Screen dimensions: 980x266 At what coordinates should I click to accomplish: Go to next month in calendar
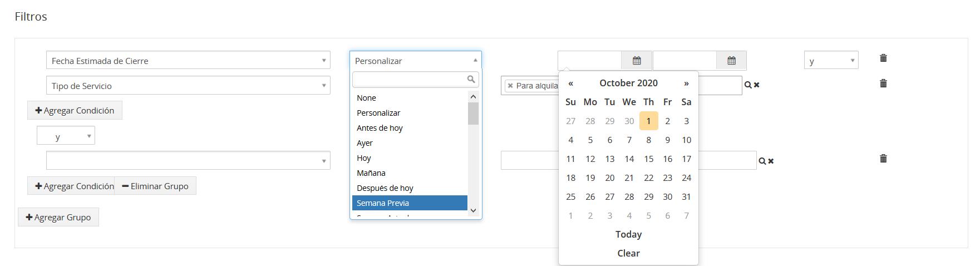686,83
